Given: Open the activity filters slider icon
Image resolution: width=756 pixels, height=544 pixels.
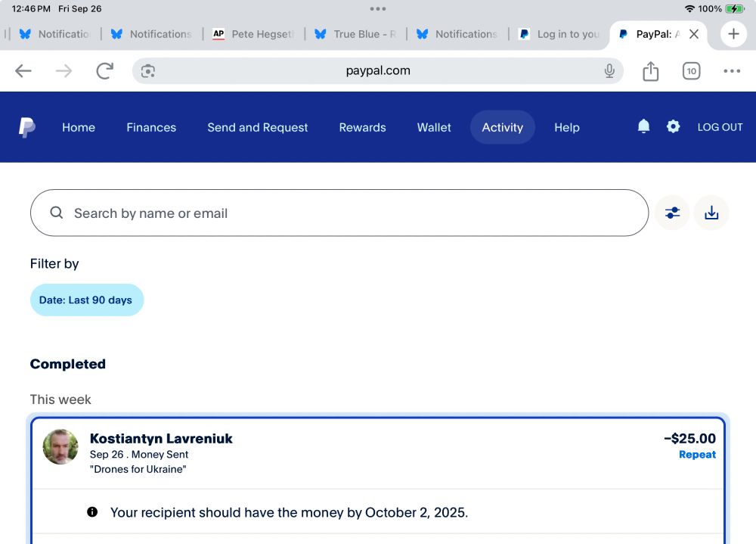Looking at the screenshot, I should pyautogui.click(x=672, y=213).
